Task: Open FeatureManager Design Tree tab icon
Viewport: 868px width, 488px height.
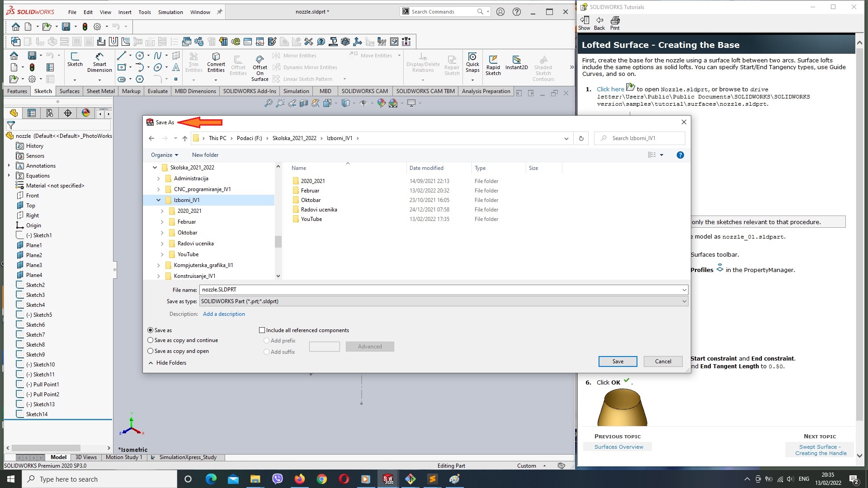Action: tap(14, 113)
